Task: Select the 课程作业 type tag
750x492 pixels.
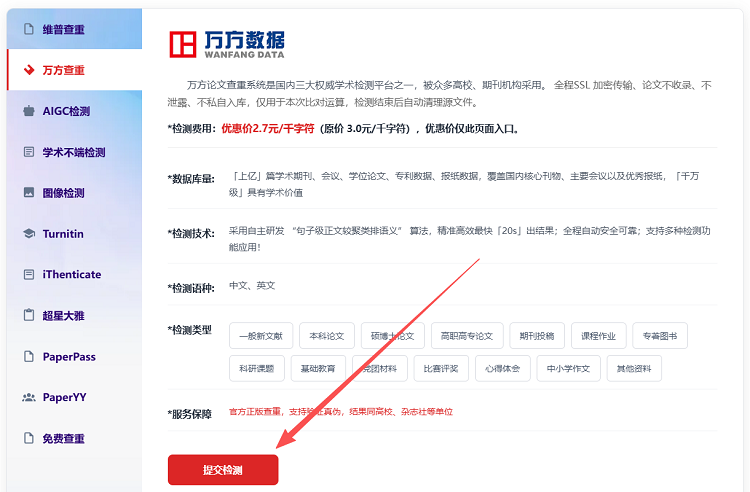Action: 598,336
